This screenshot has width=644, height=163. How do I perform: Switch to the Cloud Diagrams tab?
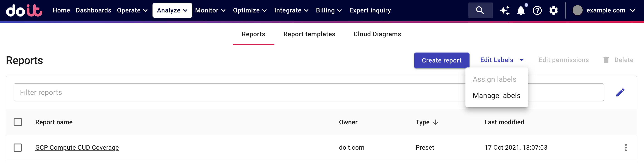377,34
